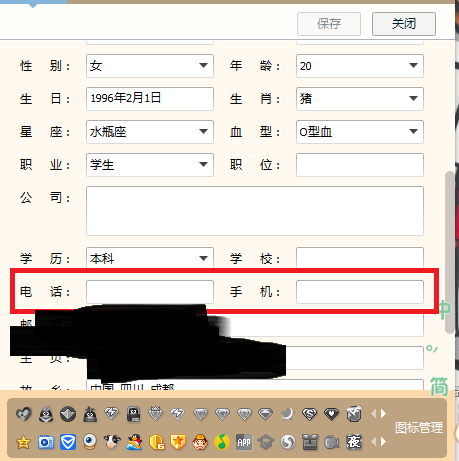Click the gold coin G icon
Image resolution: width=459 pixels, height=461 pixels.
tap(156, 442)
